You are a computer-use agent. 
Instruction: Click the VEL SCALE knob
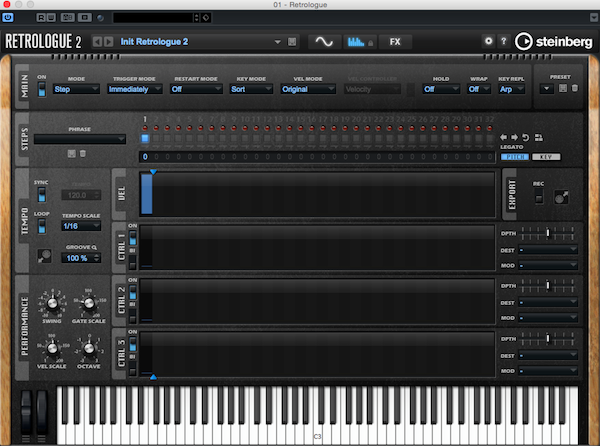52,348
